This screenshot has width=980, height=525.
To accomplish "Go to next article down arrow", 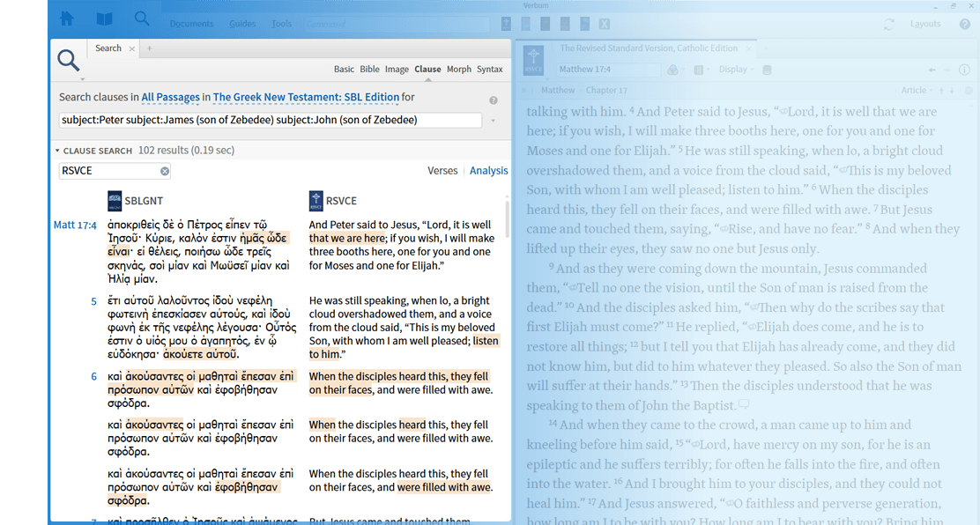I will [952, 91].
